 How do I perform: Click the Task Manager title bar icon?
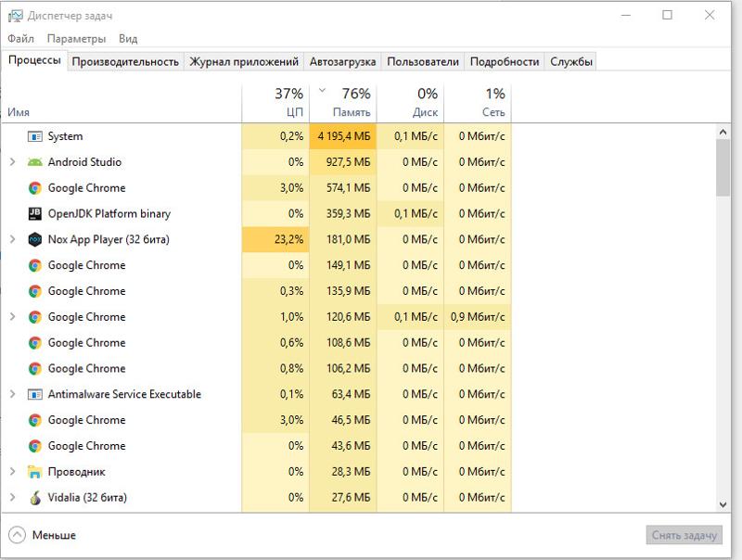(15, 16)
